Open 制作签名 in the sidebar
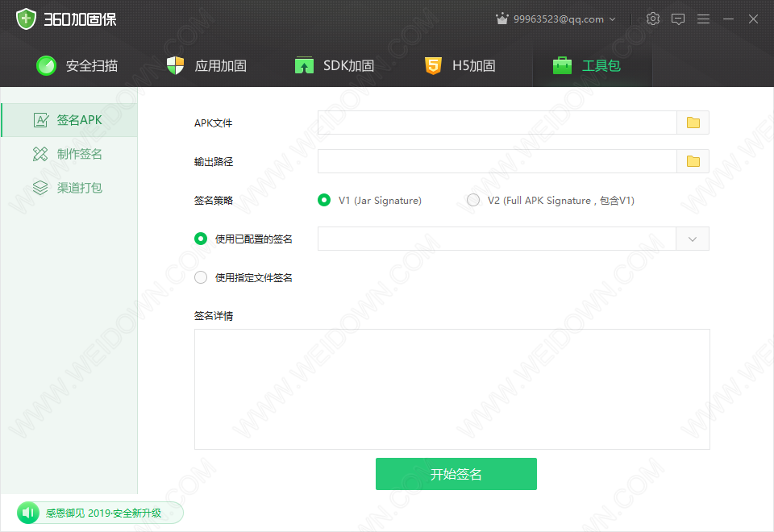The height and width of the screenshot is (532, 774). [x=69, y=154]
